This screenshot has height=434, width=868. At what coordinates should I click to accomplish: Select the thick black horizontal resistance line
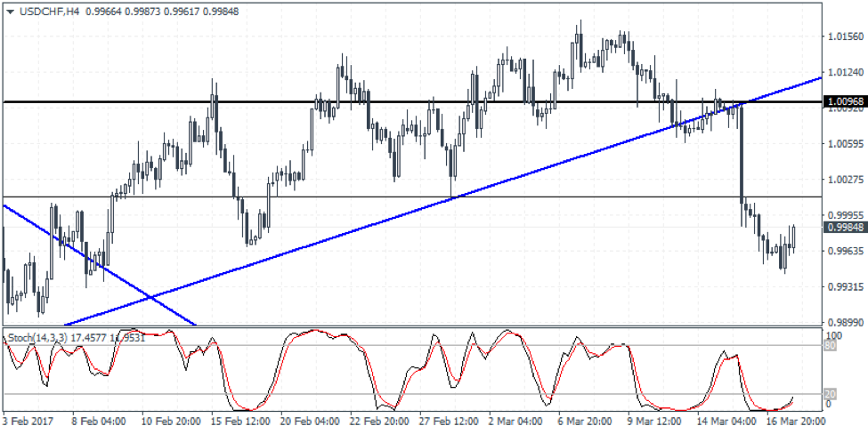[267, 102]
